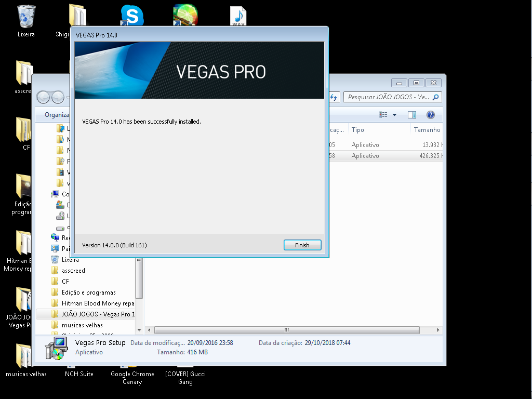Click right arrow of horizontal scrollbar

pos(438,330)
